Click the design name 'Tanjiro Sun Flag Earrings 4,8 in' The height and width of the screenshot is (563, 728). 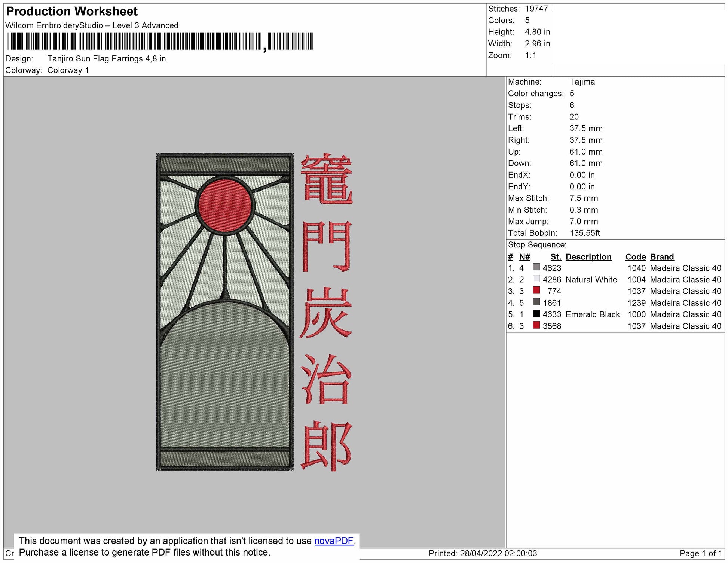107,59
